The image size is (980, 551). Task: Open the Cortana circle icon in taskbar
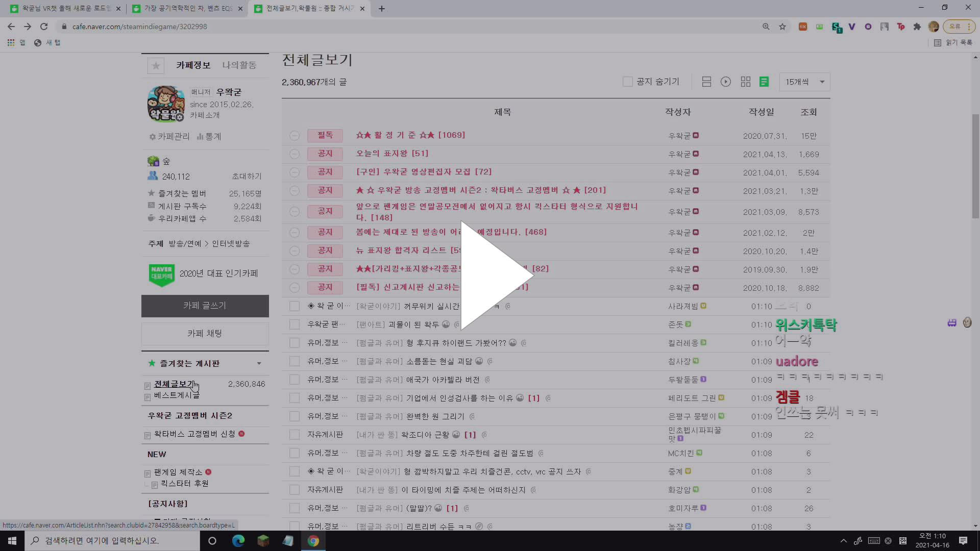click(x=212, y=541)
